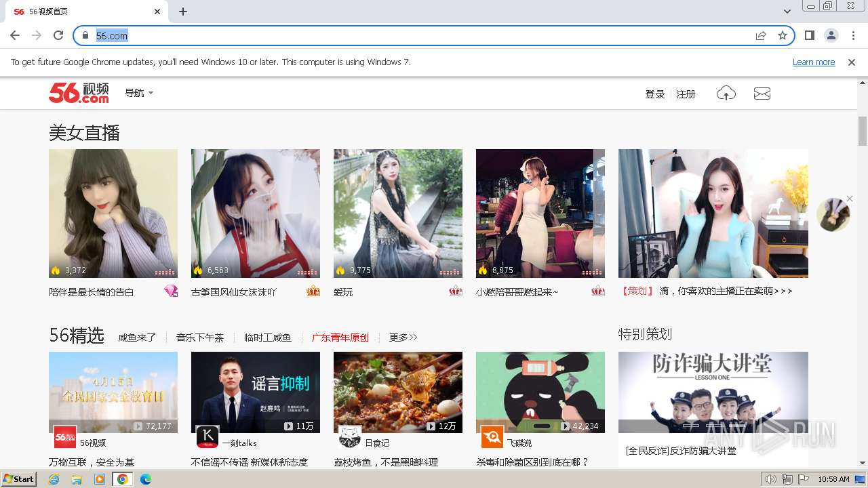Launch Internet Explorer from the taskbar
This screenshot has width=868, height=488.
(x=54, y=479)
